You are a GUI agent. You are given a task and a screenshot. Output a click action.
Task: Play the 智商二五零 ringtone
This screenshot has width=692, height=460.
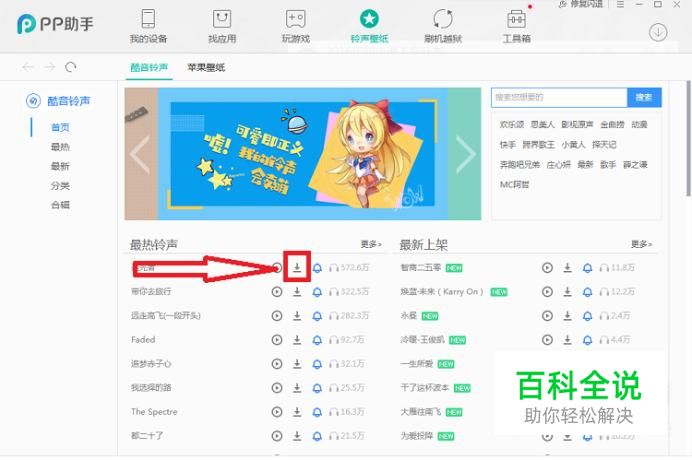[x=547, y=268]
